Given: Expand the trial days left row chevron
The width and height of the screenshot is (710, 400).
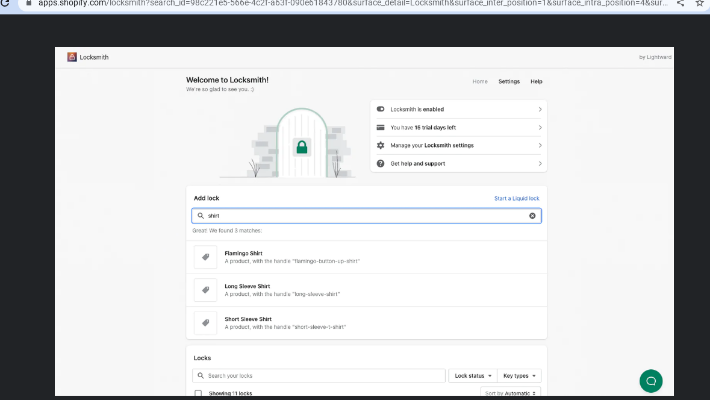Looking at the screenshot, I should 540,127.
